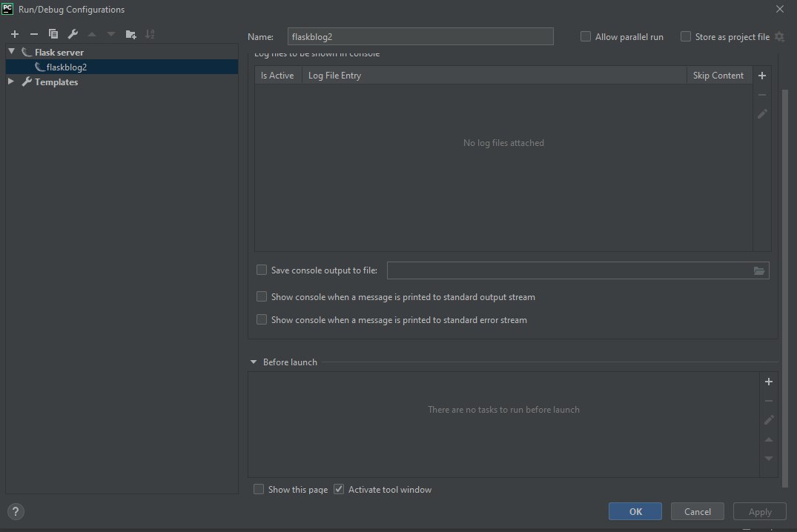797x532 pixels.
Task: Open edit templates wrench icon
Action: (73, 34)
